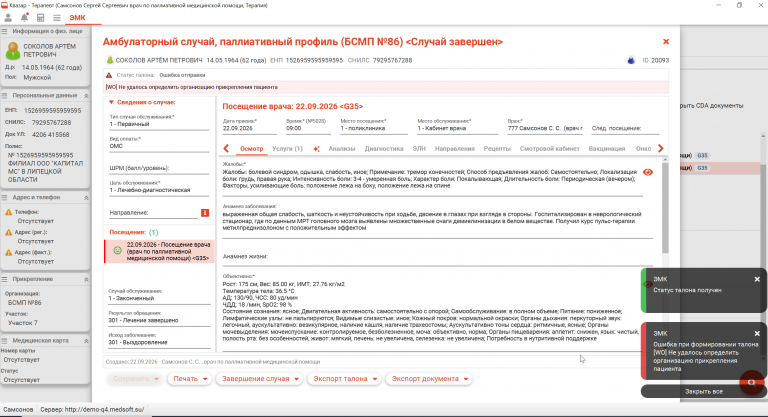Switch to the Рецепты tab

click(497, 148)
